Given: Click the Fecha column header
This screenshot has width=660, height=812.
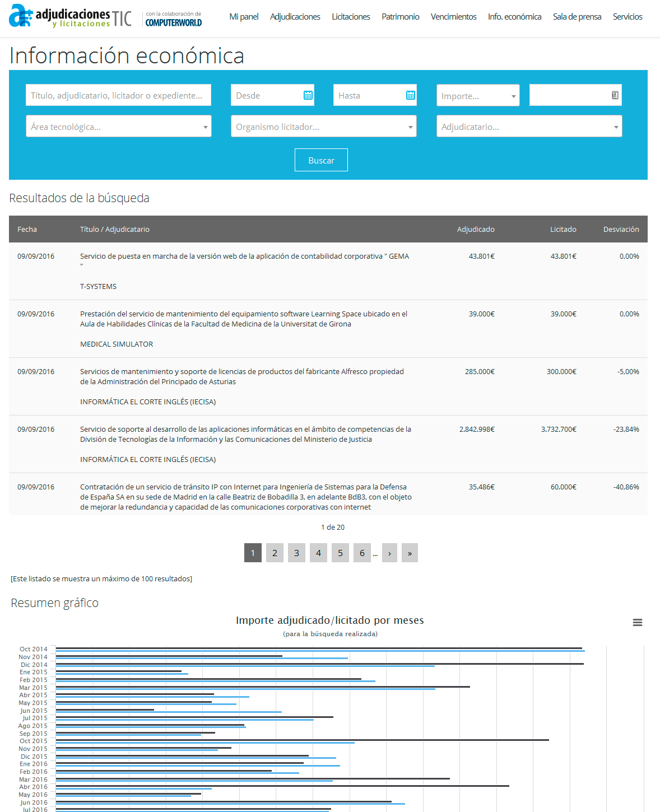Looking at the screenshot, I should (27, 229).
